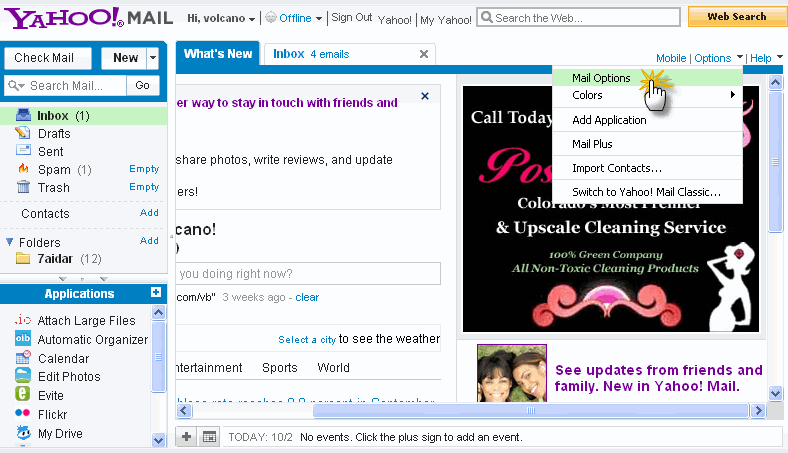
Task: Click main pane vertical scroll down arrow
Action: [775, 393]
